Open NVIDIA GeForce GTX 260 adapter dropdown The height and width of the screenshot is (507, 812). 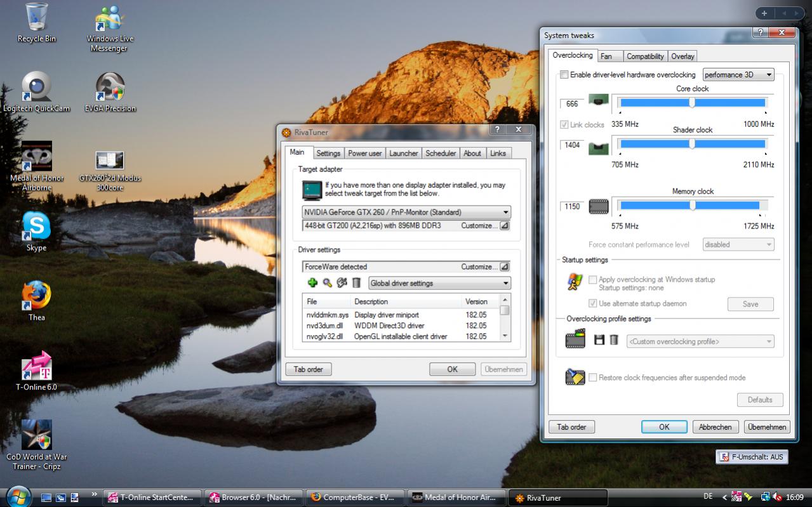406,212
